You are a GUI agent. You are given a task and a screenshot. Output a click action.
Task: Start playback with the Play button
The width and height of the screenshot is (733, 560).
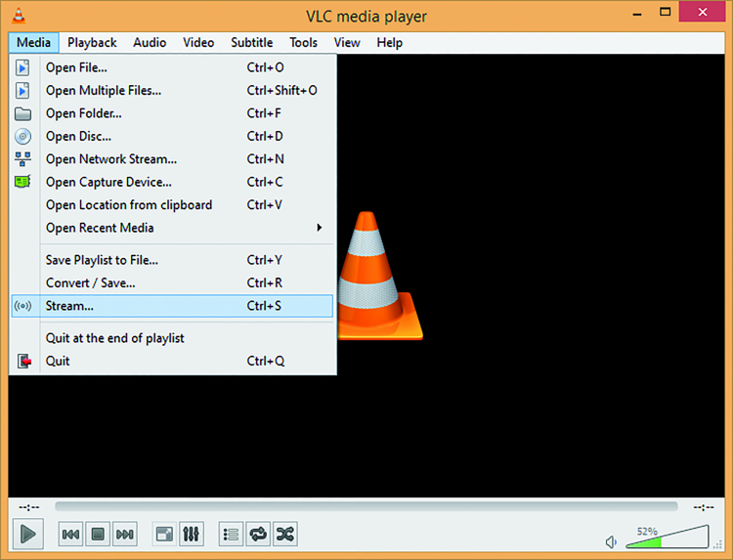coord(28,534)
